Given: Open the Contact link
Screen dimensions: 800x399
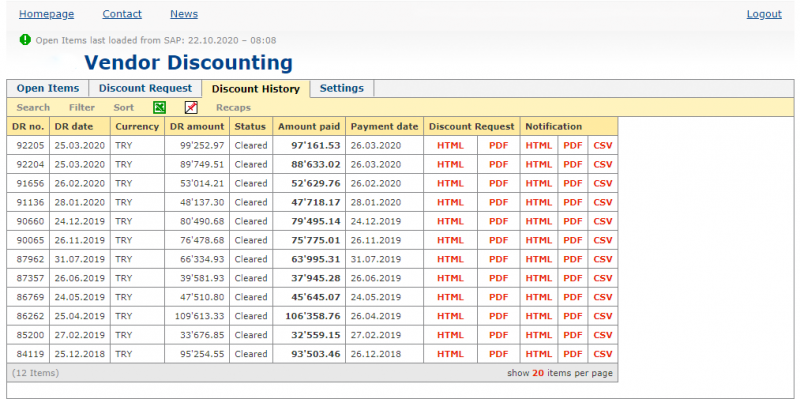Looking at the screenshot, I should point(122,14).
